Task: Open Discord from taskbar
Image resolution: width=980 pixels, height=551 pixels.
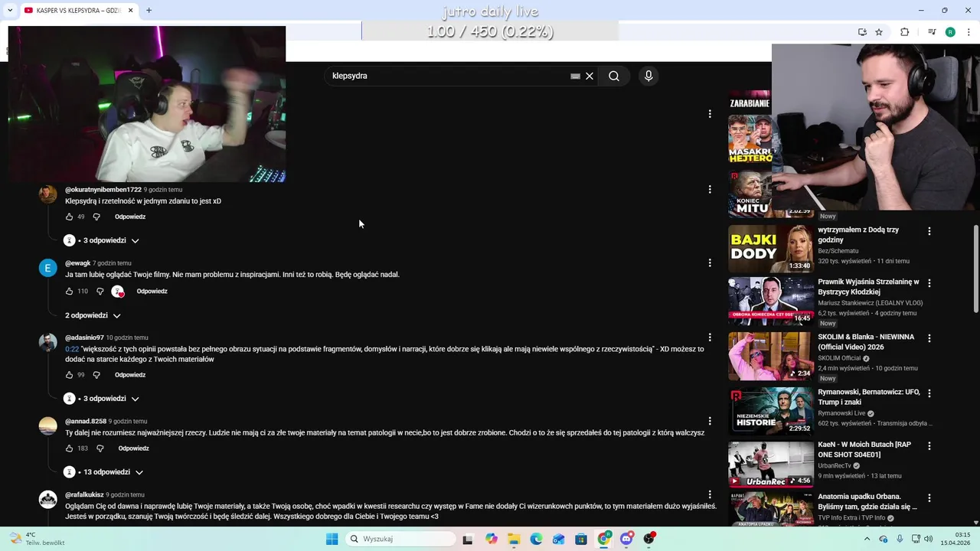Action: click(x=626, y=539)
